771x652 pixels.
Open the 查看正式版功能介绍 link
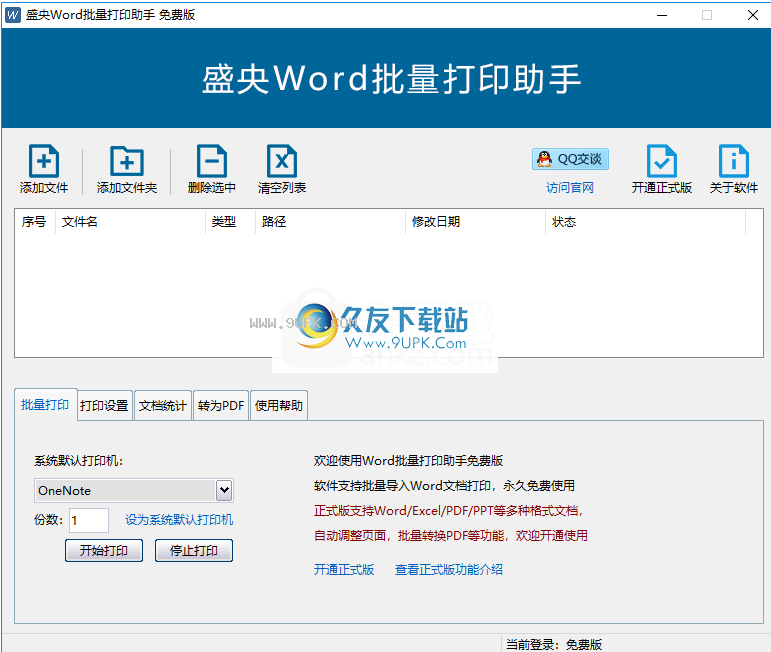point(449,569)
